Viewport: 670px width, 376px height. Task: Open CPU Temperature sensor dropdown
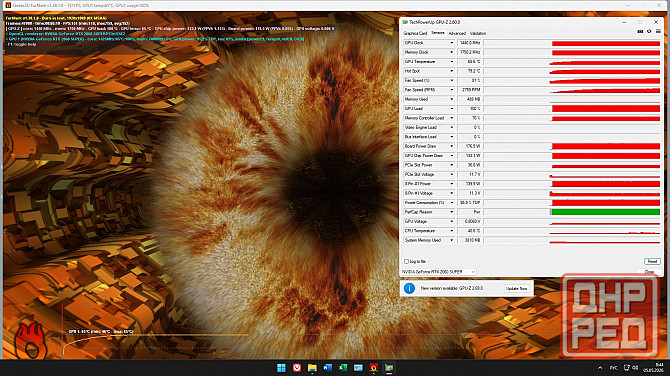(451, 231)
